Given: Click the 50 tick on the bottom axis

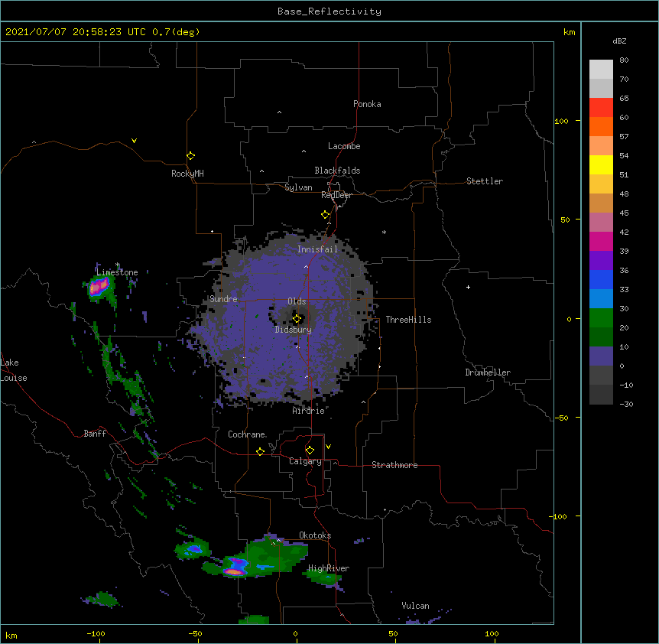Looking at the screenshot, I should 393,633.
